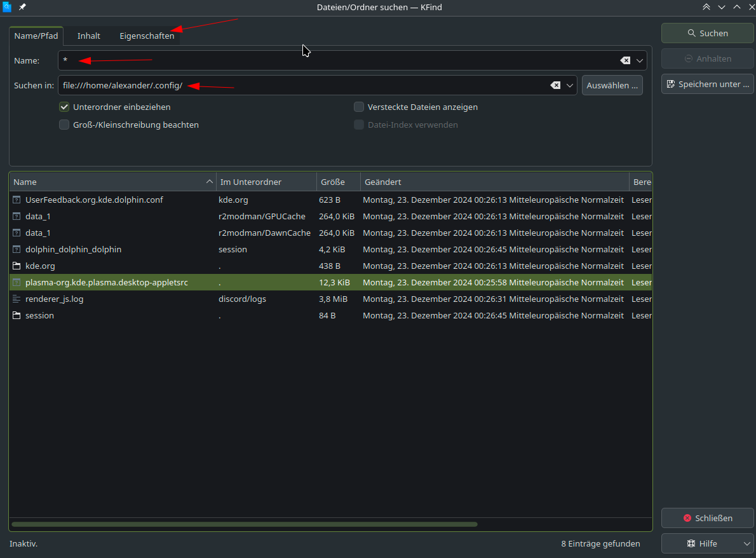
Task: Start search with Suchen button
Action: [707, 33]
